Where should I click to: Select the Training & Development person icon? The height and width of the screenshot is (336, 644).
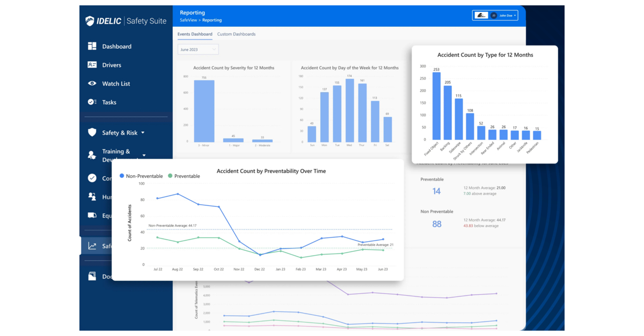[93, 155]
